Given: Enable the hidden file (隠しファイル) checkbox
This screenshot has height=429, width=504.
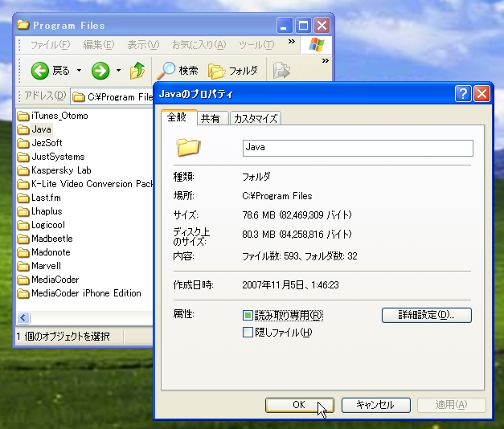Looking at the screenshot, I should 248,333.
